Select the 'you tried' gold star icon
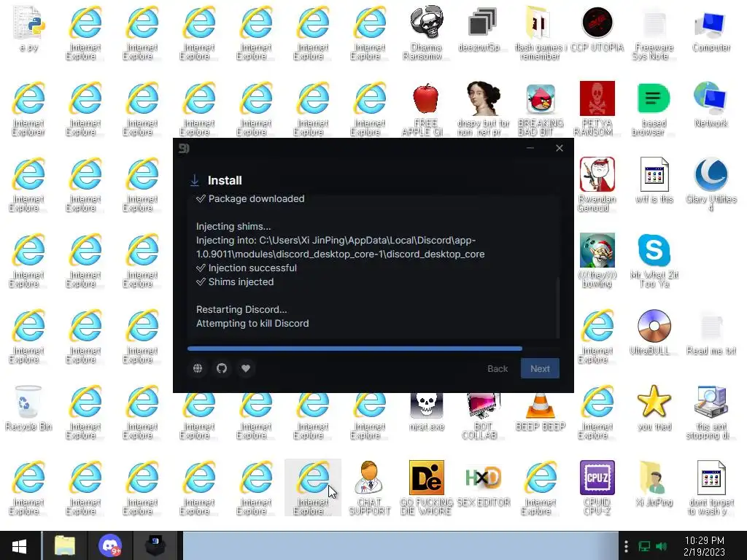This screenshot has width=747, height=560. (654, 408)
